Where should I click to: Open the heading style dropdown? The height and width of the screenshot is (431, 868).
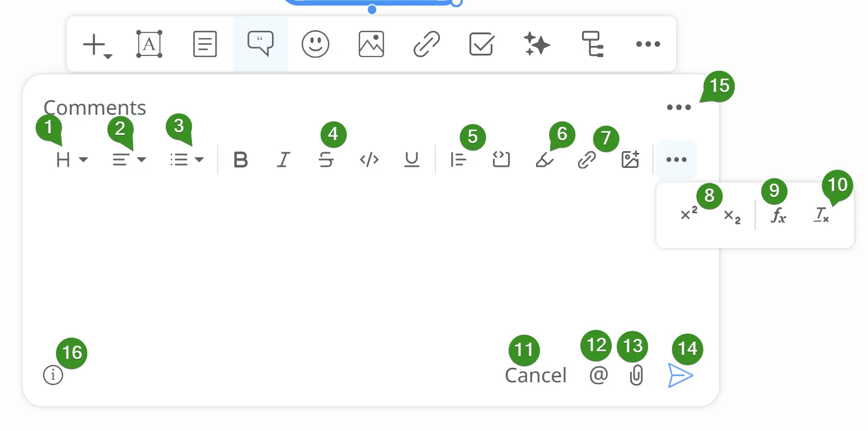(72, 160)
